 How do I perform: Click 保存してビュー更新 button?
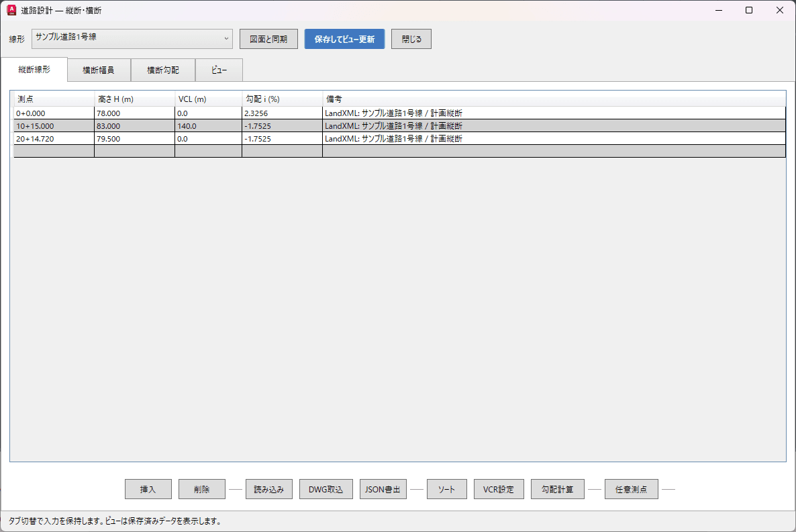click(345, 39)
